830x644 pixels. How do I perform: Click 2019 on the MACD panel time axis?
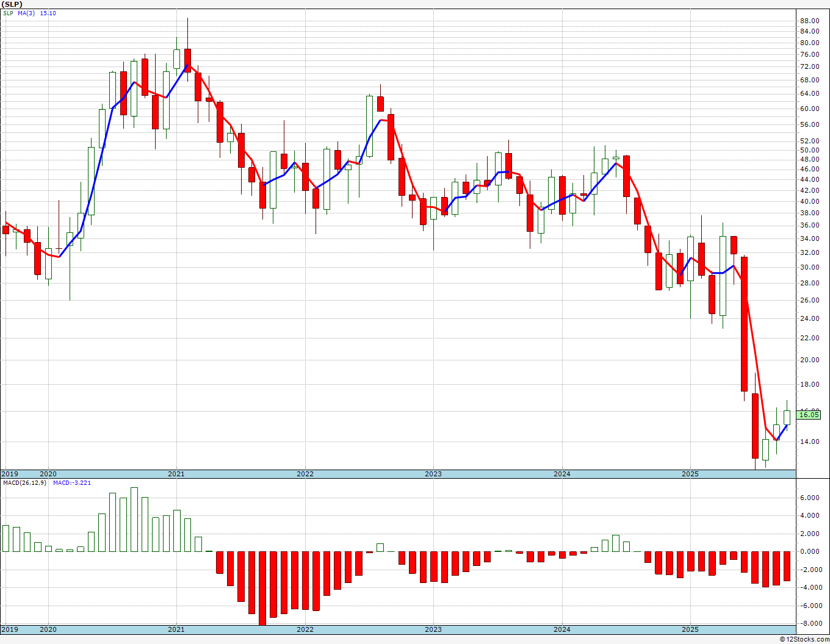(10, 629)
